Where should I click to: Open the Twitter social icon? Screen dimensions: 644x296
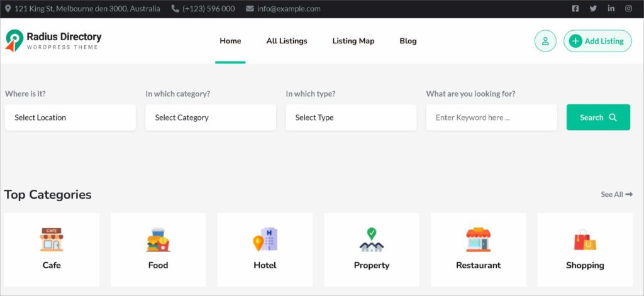coord(593,9)
